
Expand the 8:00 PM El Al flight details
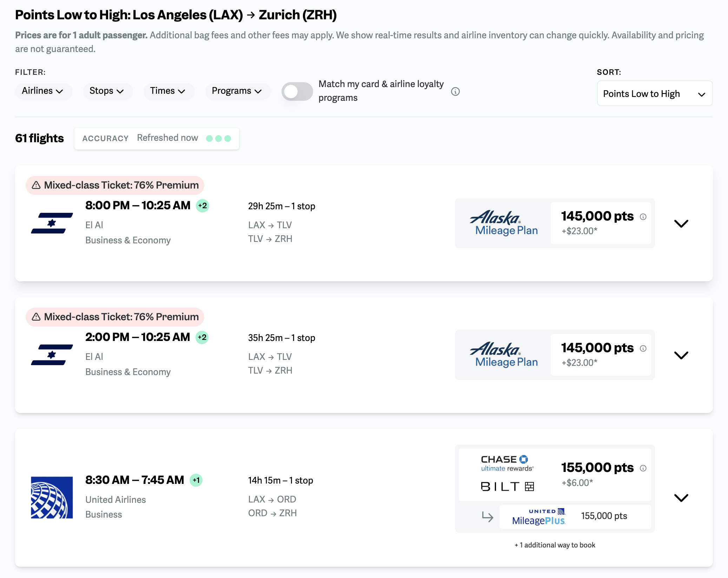[681, 223]
